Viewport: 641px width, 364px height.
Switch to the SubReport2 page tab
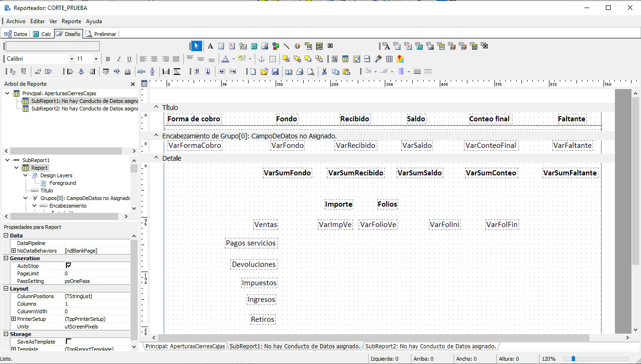click(x=429, y=346)
